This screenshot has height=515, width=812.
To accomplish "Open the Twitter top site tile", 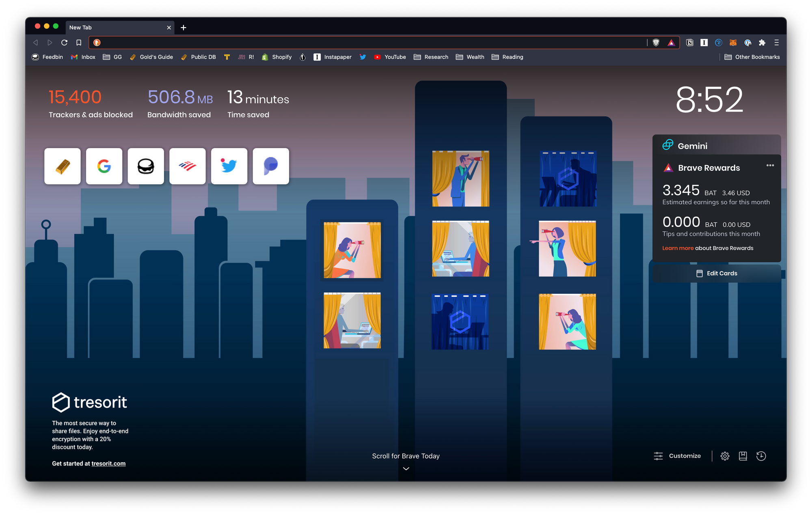I will tap(229, 166).
